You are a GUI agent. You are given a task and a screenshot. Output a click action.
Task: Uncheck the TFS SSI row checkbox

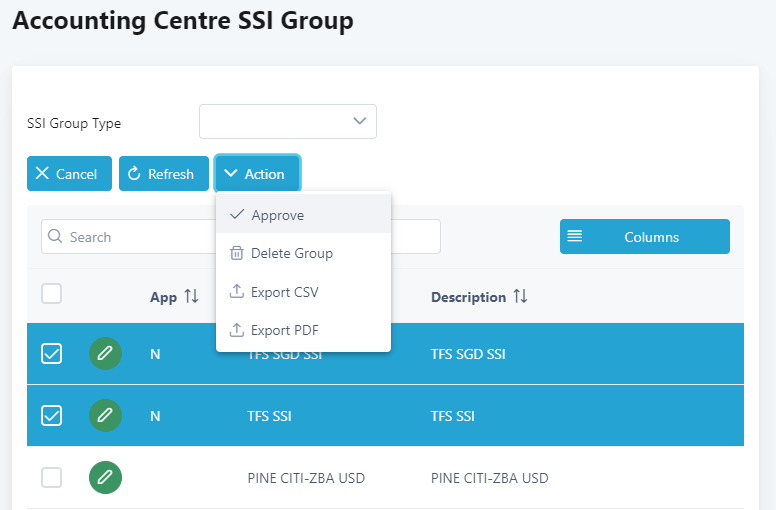pos(51,416)
